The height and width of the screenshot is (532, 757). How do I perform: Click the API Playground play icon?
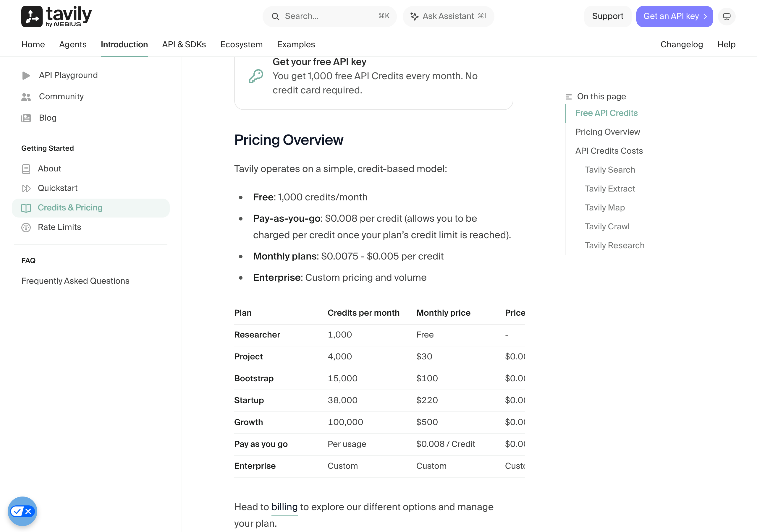[26, 75]
